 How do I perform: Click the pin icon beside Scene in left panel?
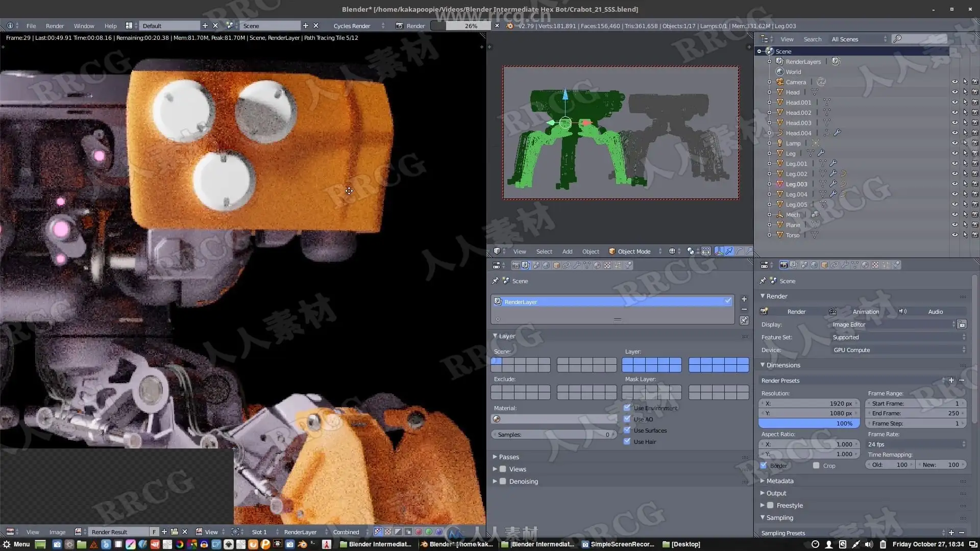tap(495, 281)
